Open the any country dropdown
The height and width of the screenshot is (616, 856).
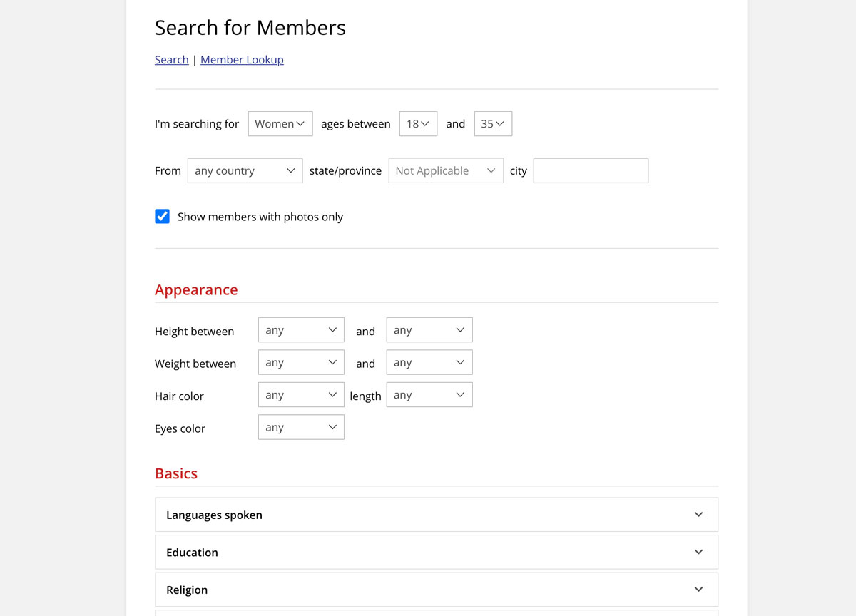[245, 170]
